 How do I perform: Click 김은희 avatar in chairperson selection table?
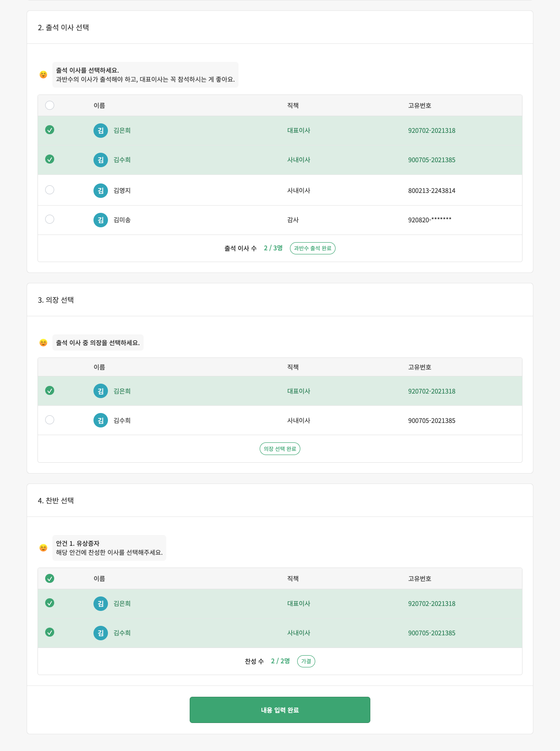[x=100, y=391]
